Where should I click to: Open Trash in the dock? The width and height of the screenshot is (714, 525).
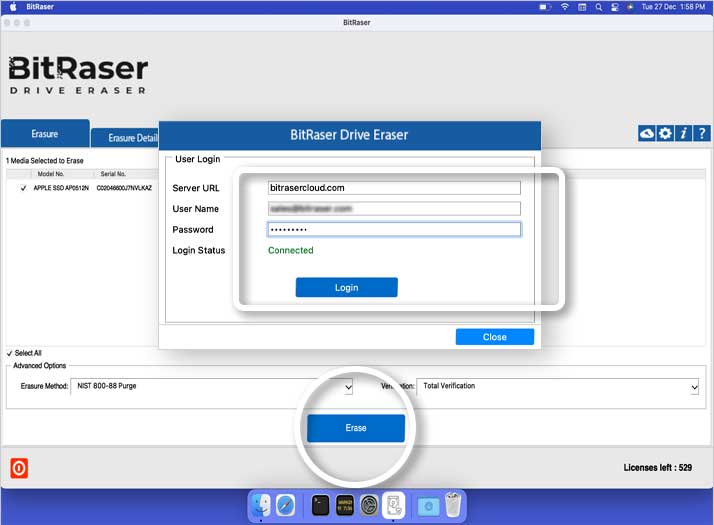[x=453, y=505]
